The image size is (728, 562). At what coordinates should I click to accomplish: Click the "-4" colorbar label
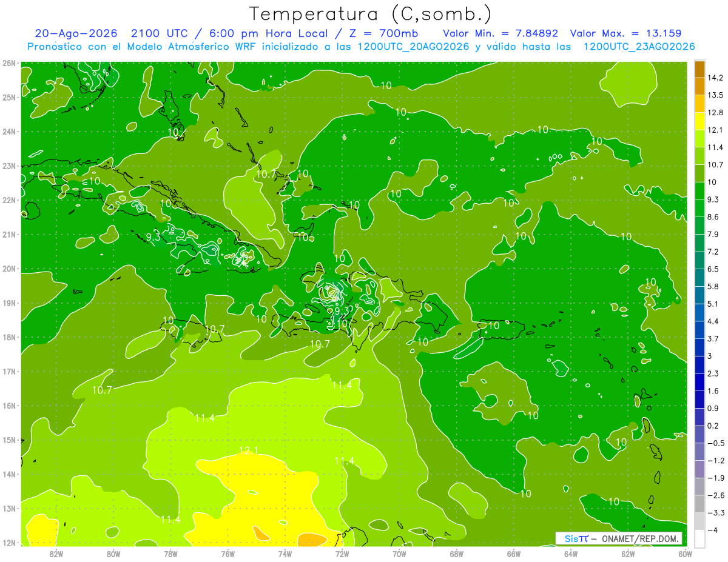[712, 530]
